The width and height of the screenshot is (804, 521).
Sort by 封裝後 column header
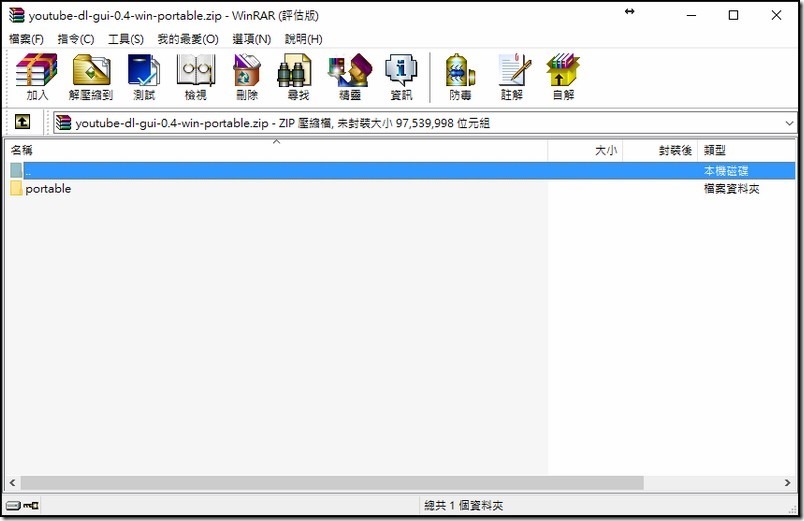point(660,150)
